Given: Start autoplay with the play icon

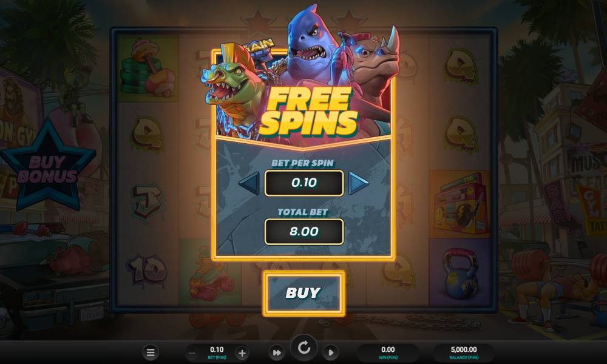Looking at the screenshot, I should tap(330, 352).
